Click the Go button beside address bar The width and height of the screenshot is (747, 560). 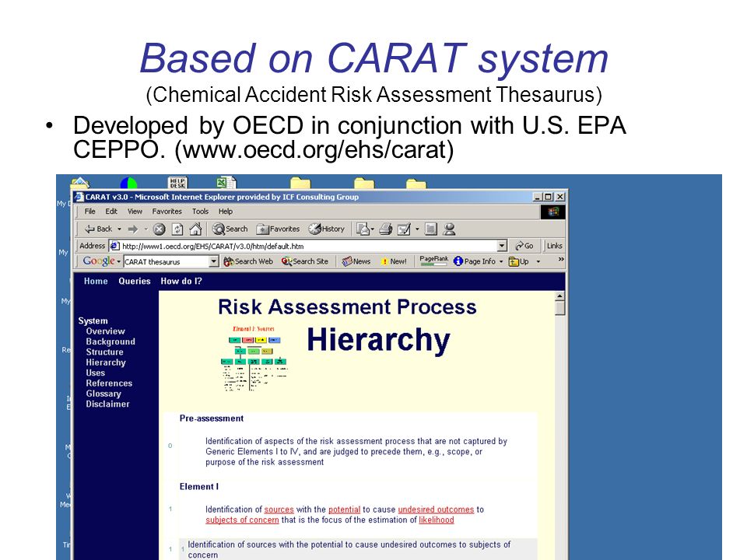coord(524,246)
